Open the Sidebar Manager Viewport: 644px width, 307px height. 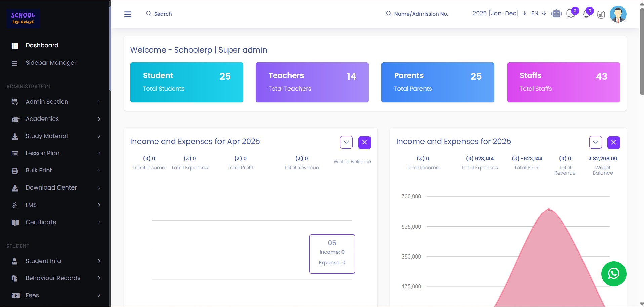tap(51, 63)
